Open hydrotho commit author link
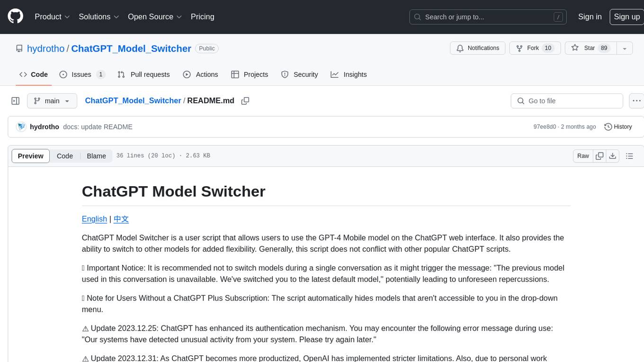The width and height of the screenshot is (644, 362). pyautogui.click(x=45, y=127)
